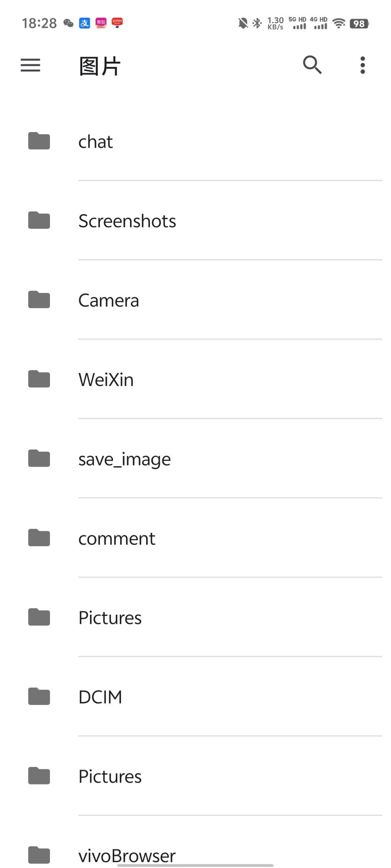Tap the 图片 page title

[100, 66]
